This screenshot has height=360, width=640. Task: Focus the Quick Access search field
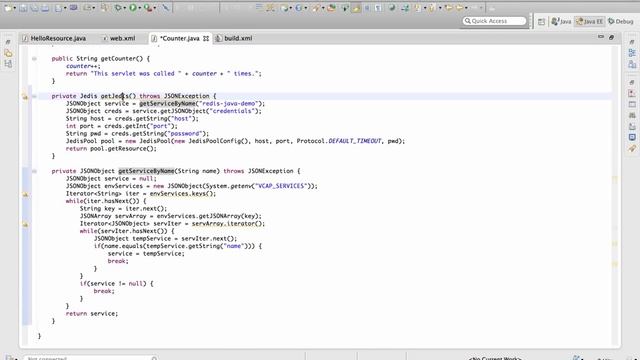click(x=494, y=21)
